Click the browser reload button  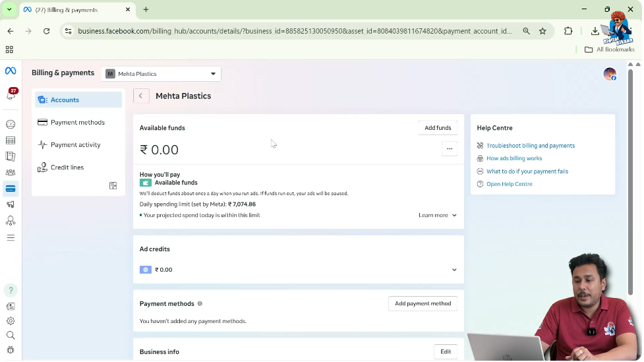coord(46,31)
